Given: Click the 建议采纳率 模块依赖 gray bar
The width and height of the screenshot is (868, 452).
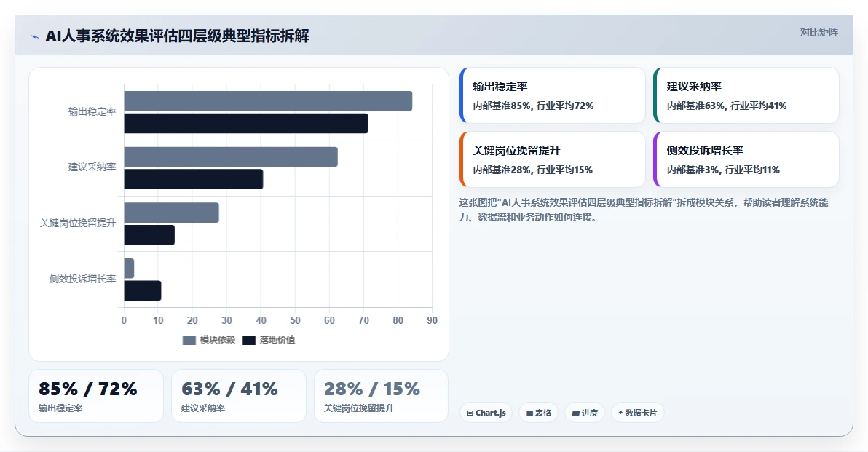Looking at the screenshot, I should (x=231, y=156).
